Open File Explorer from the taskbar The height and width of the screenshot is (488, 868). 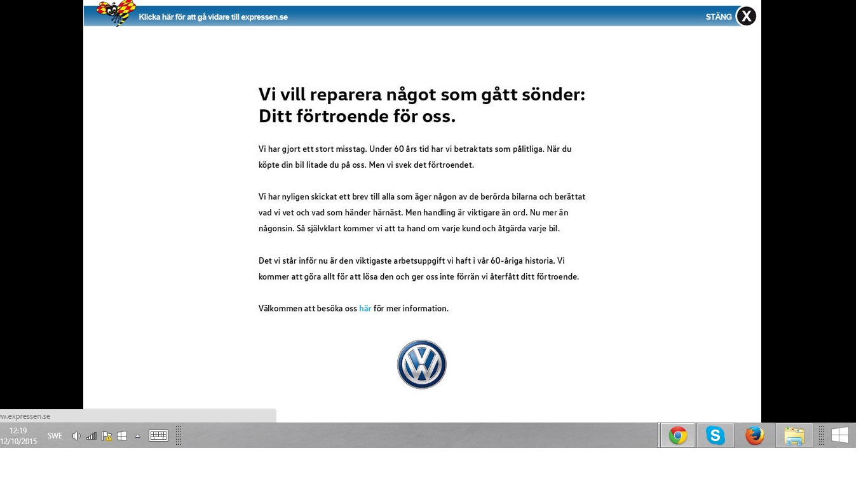(794, 436)
